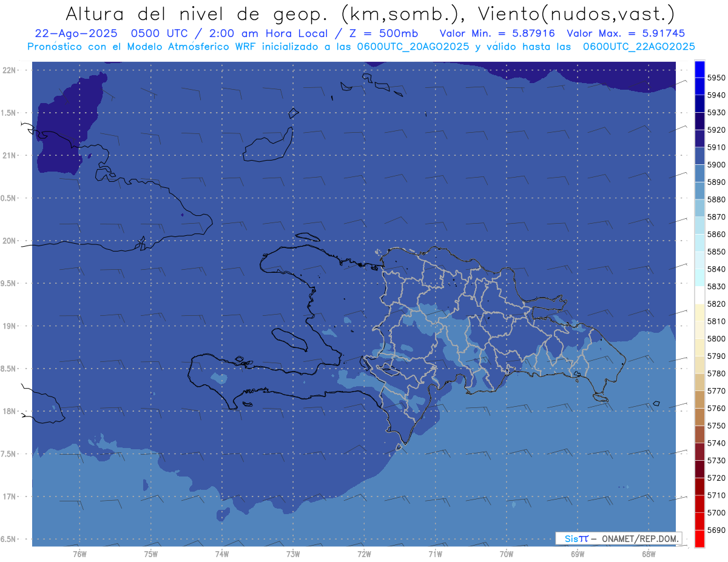Pick the swatch between 5910 and 5920
The width and height of the screenshot is (728, 562).
699,138
